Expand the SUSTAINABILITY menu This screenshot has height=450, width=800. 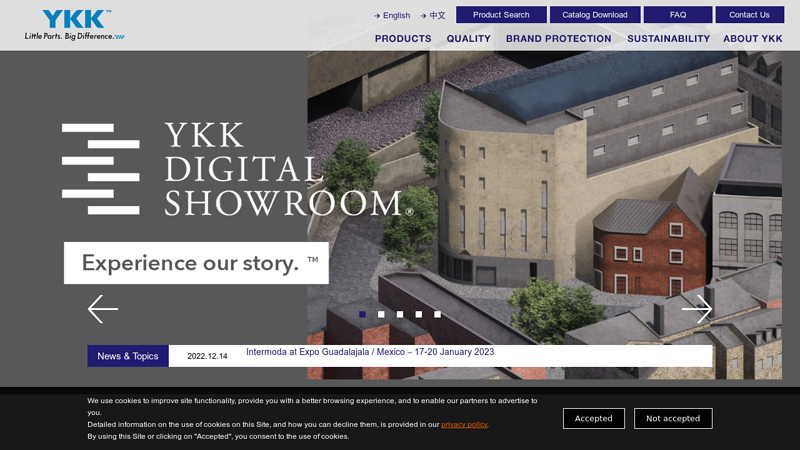pos(668,39)
